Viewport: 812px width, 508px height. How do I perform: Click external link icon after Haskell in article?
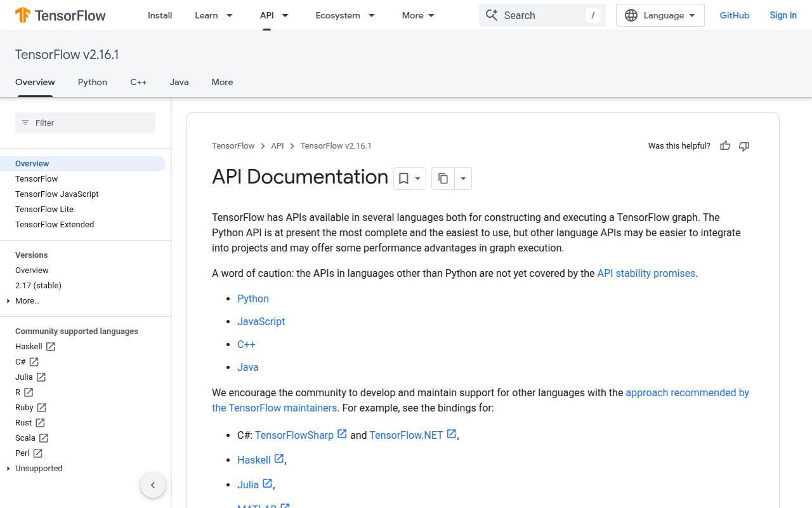click(x=279, y=458)
